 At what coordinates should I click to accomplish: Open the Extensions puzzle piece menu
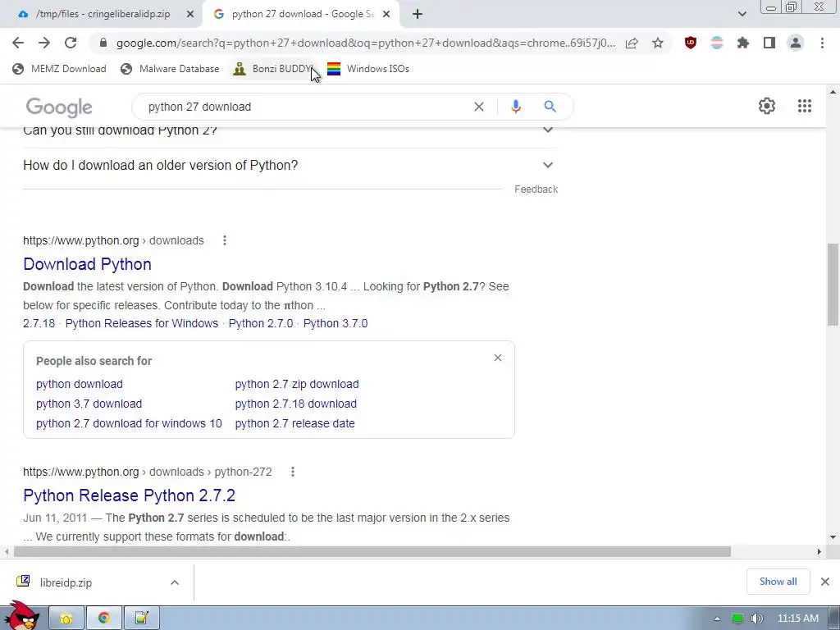pyautogui.click(x=743, y=43)
